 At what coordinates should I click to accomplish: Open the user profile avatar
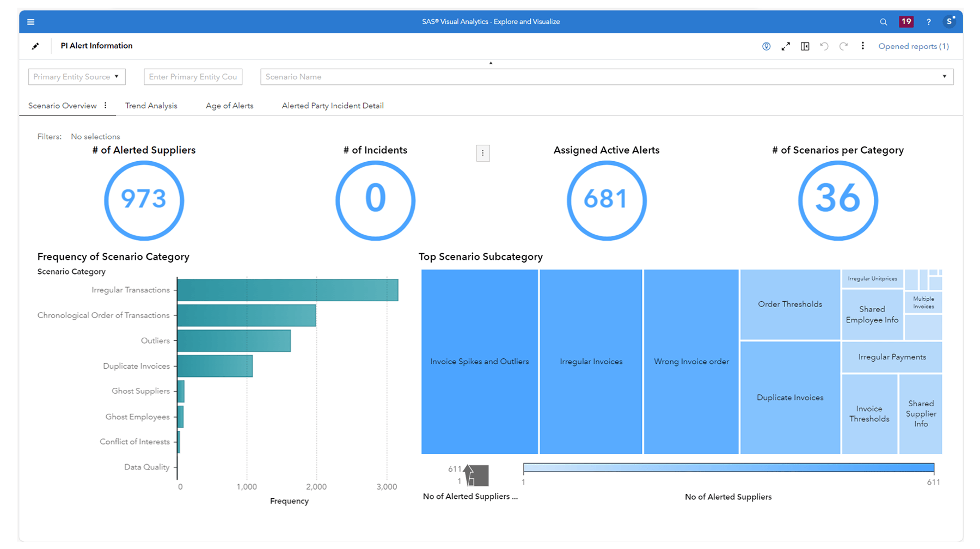950,22
